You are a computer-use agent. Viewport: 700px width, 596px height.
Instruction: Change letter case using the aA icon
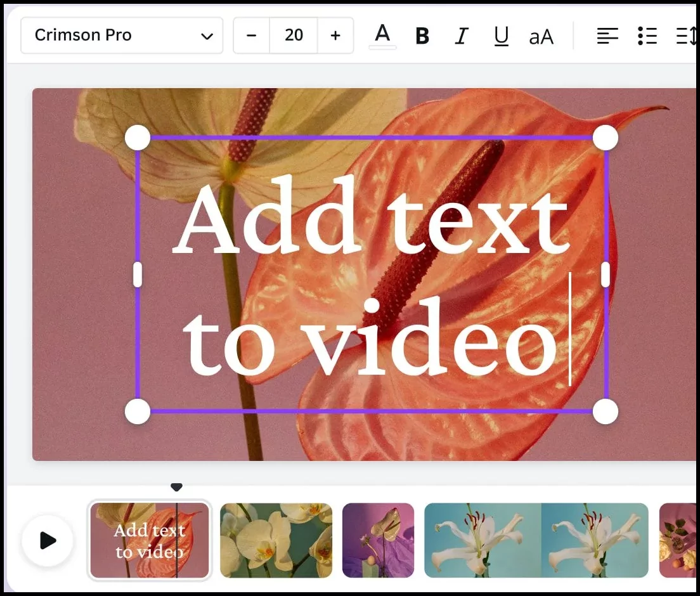click(x=541, y=36)
